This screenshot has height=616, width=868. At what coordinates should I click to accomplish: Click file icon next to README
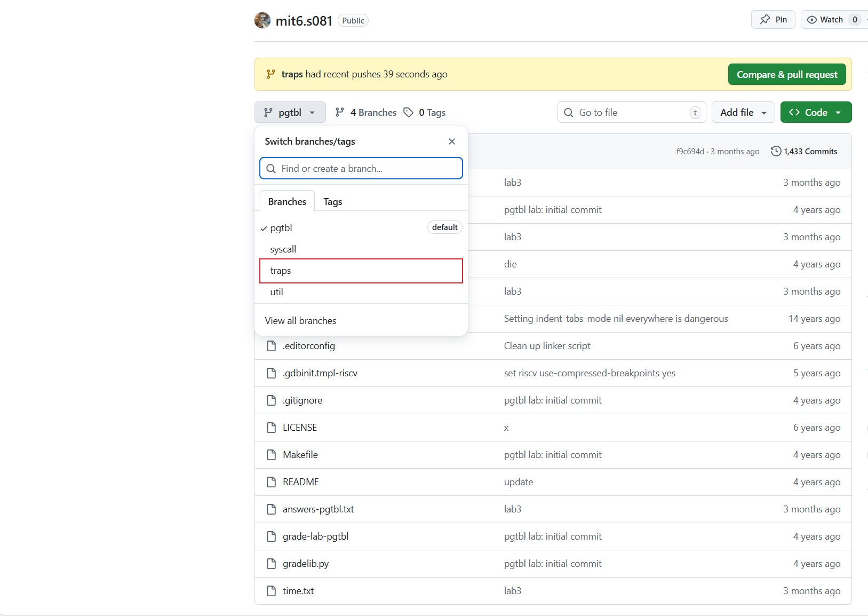272,482
